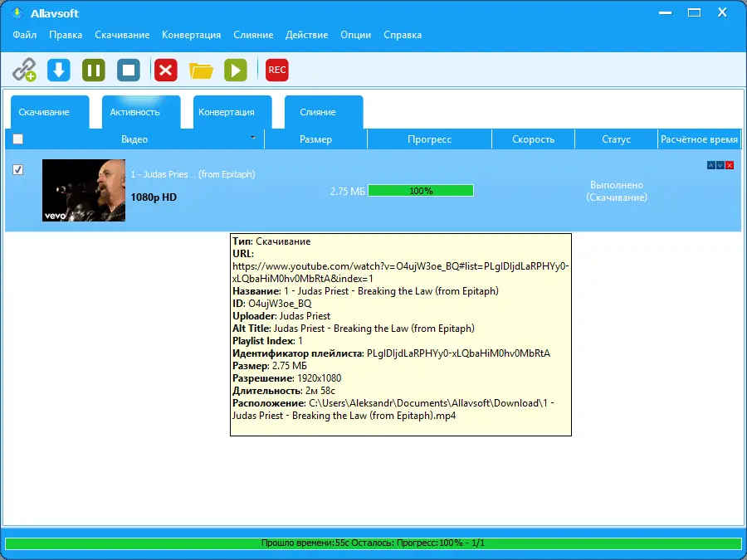Remove the task via red X toolbar icon

click(x=164, y=70)
